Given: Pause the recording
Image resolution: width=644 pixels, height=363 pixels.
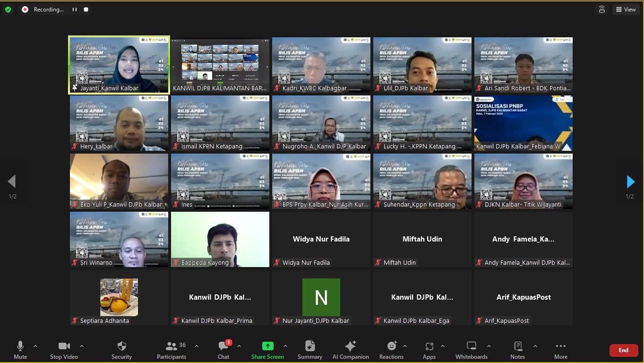Looking at the screenshot, I should [74, 9].
